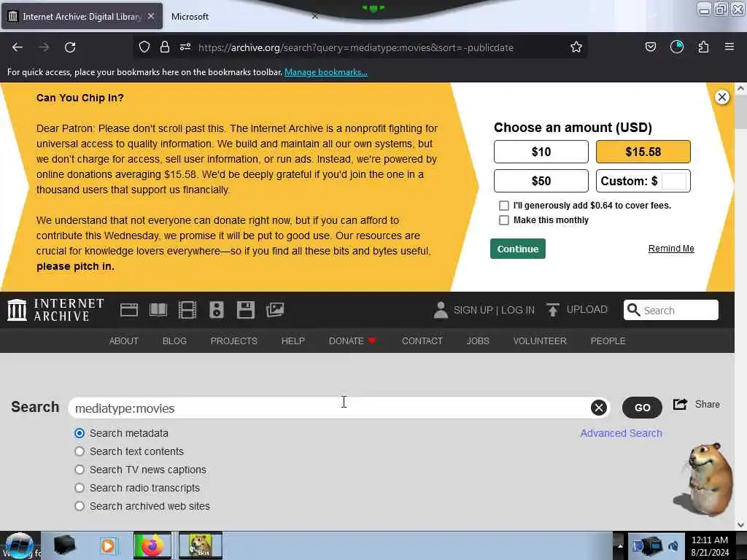
Task: Close the donation banner with X
Action: pos(721,97)
